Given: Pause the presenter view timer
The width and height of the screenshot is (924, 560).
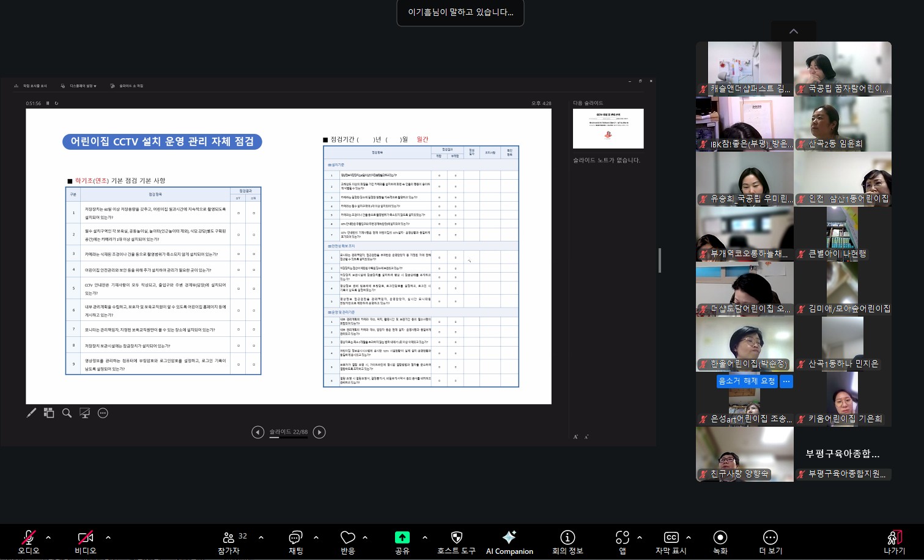Looking at the screenshot, I should click(x=48, y=103).
